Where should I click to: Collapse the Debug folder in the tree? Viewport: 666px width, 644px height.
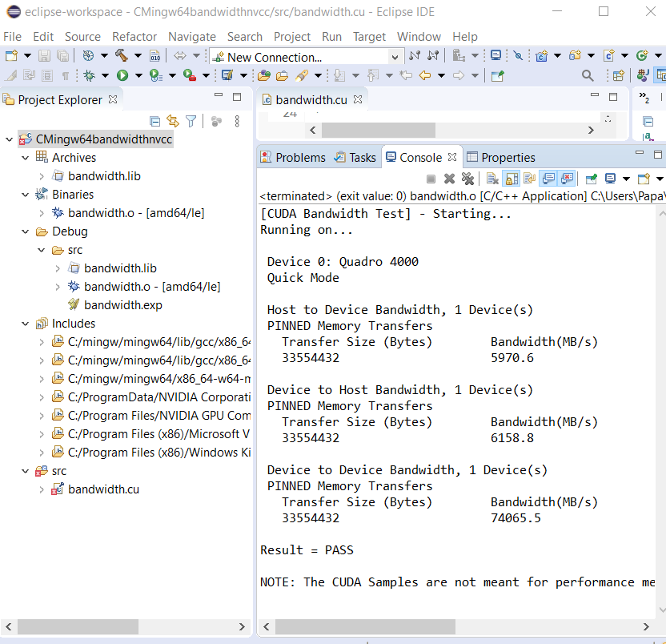pyautogui.click(x=26, y=231)
